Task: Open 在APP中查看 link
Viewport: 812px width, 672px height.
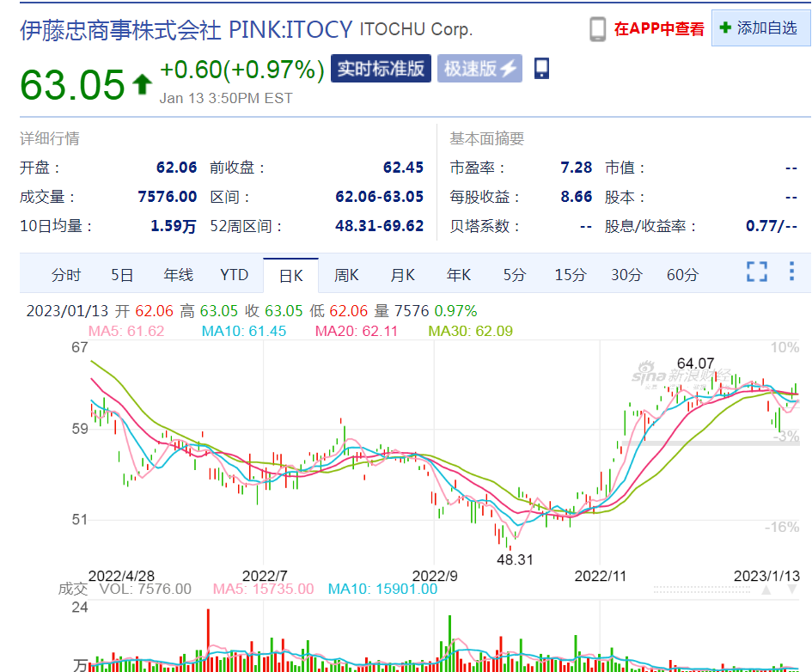Action: point(659,29)
